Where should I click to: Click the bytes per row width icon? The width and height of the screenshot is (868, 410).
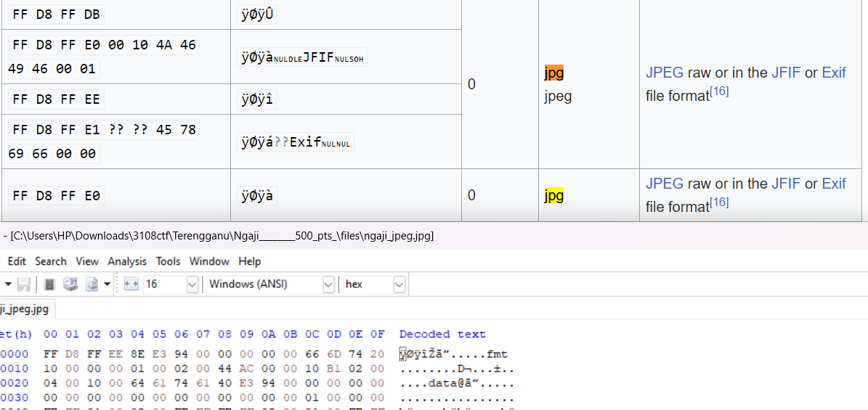click(131, 284)
